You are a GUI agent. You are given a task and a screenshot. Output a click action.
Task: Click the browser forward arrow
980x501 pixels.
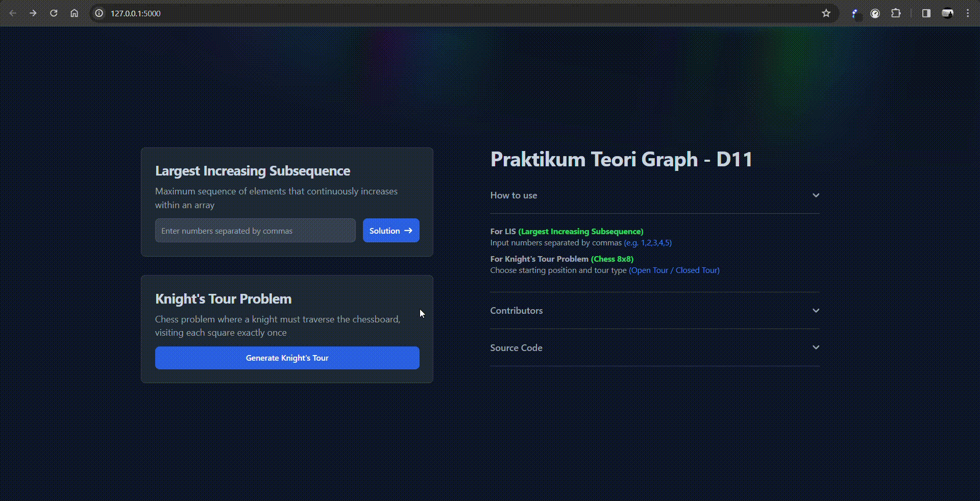[33, 13]
